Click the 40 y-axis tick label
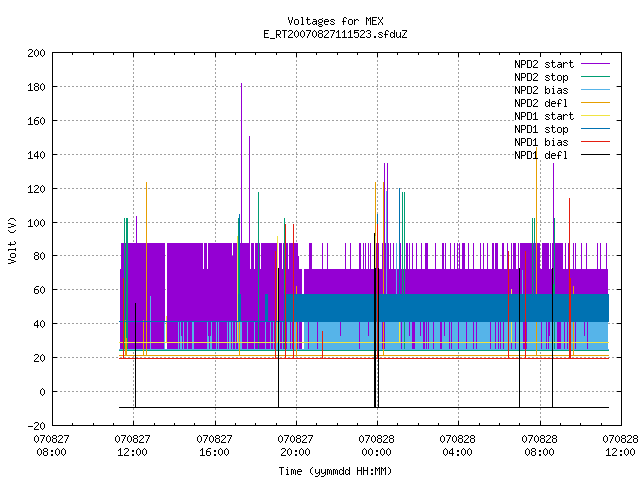The image size is (640, 480). [39, 324]
